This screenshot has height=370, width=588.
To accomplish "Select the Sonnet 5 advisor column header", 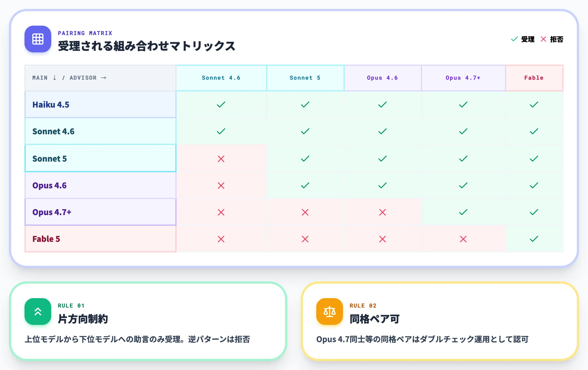I will point(305,78).
